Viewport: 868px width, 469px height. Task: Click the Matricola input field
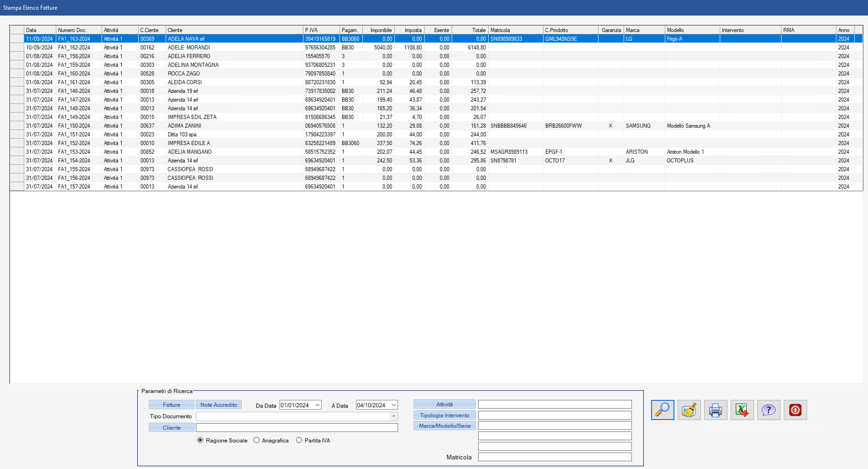pyautogui.click(x=555, y=457)
